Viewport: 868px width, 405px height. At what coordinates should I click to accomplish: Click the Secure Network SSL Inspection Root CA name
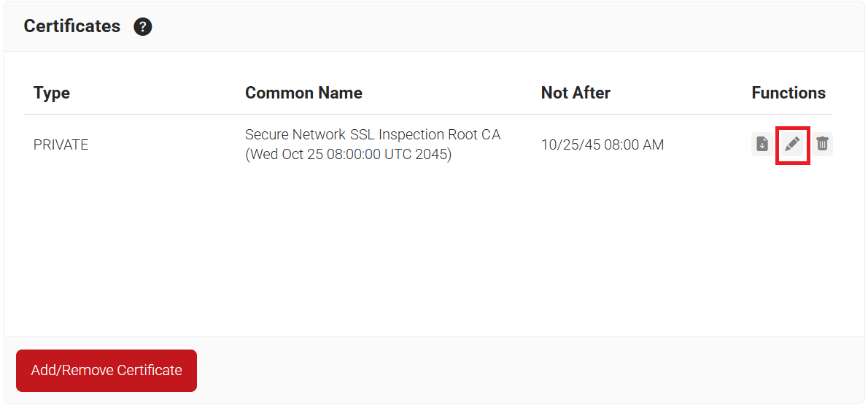coord(373,135)
